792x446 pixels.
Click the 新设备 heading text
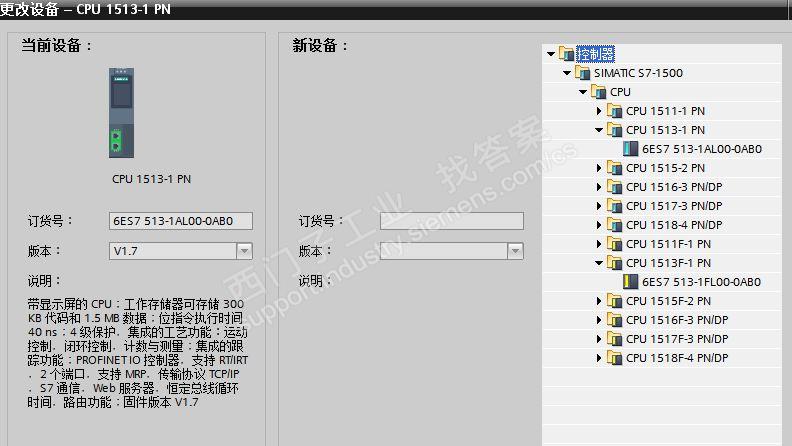pos(320,45)
